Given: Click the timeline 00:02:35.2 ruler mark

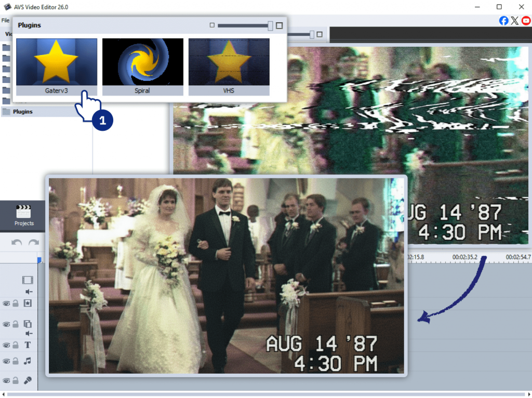Looking at the screenshot, I should point(464,257).
